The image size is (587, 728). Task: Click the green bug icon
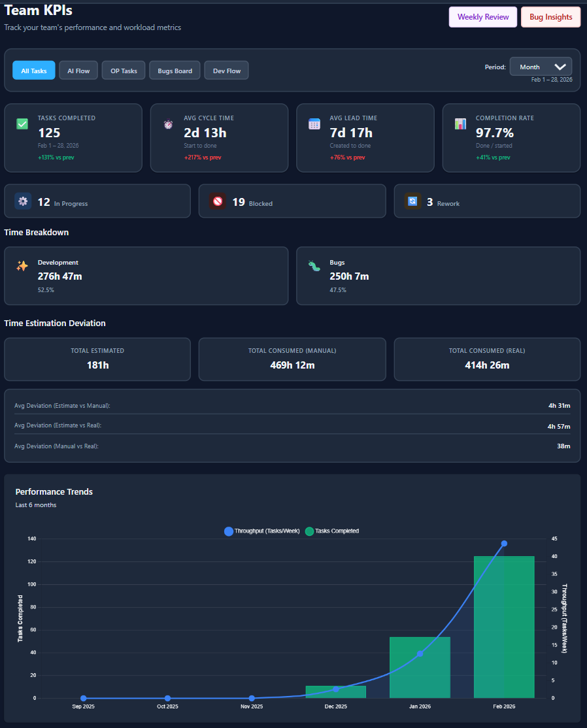(314, 265)
